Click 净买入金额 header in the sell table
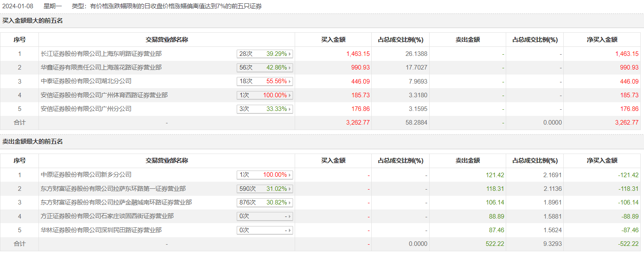The height and width of the screenshot is (255, 644). click(602, 161)
